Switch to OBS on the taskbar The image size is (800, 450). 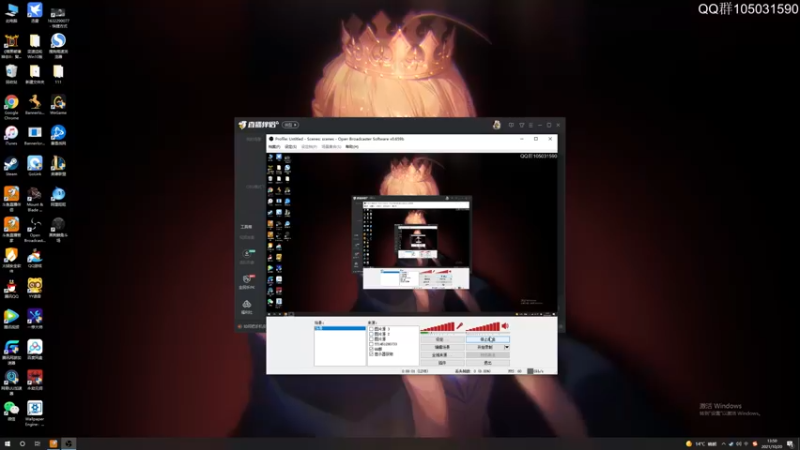tap(68, 444)
